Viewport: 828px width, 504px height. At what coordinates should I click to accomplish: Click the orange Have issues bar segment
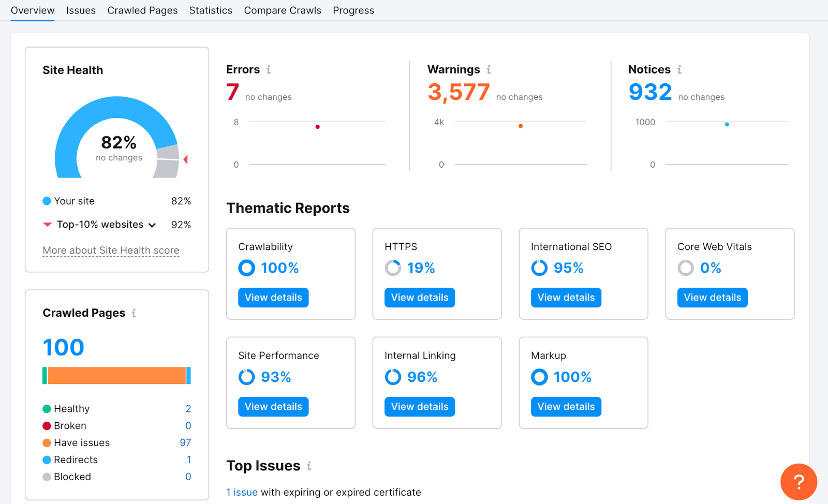(x=116, y=376)
